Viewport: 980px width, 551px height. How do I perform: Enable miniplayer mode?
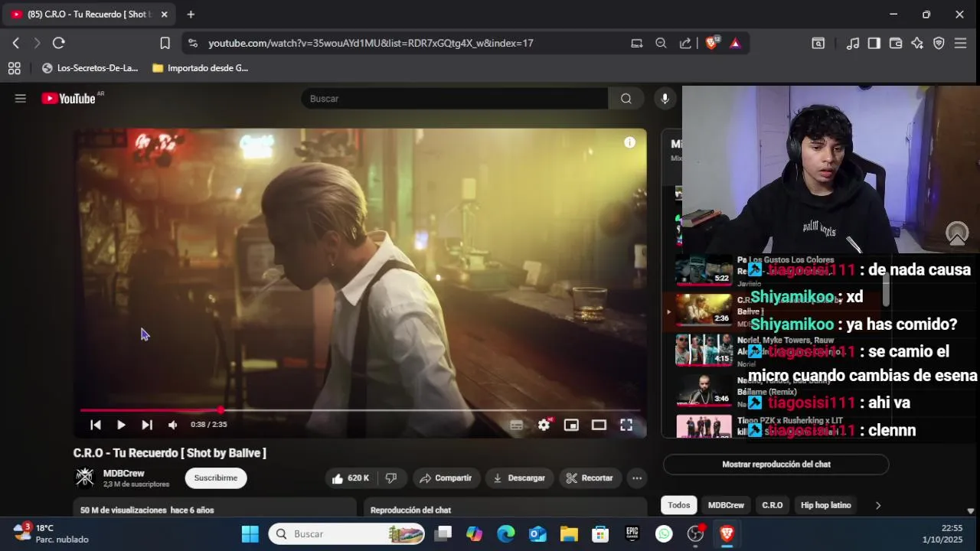(x=571, y=425)
